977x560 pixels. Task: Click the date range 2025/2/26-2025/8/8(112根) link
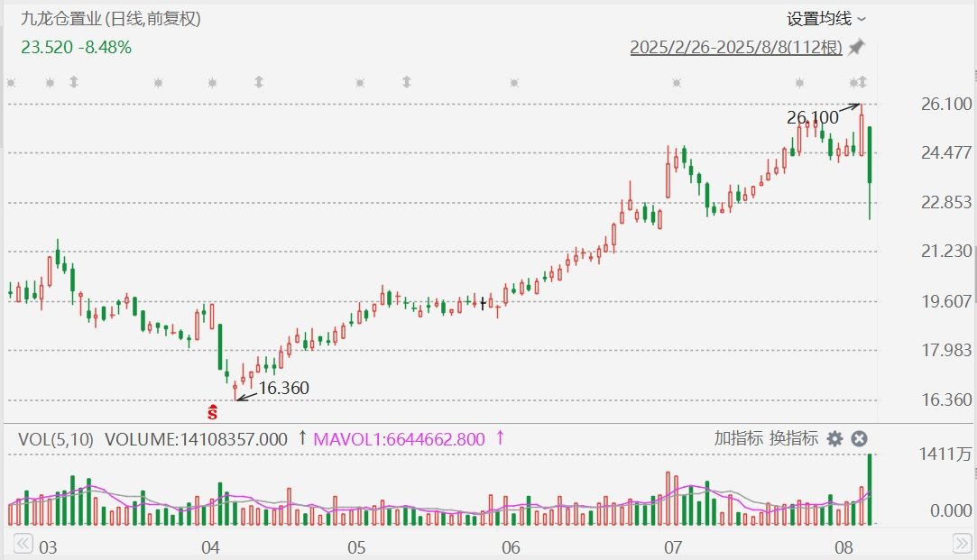(736, 47)
